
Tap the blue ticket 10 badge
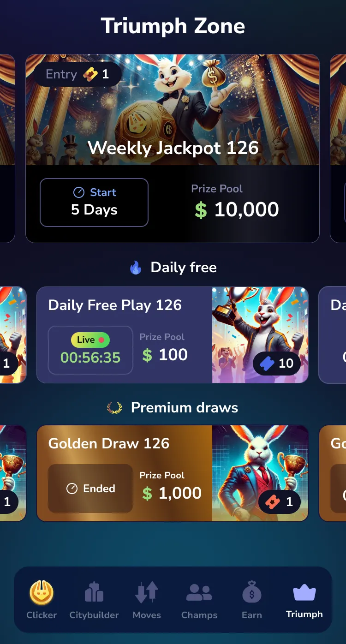coord(277,364)
